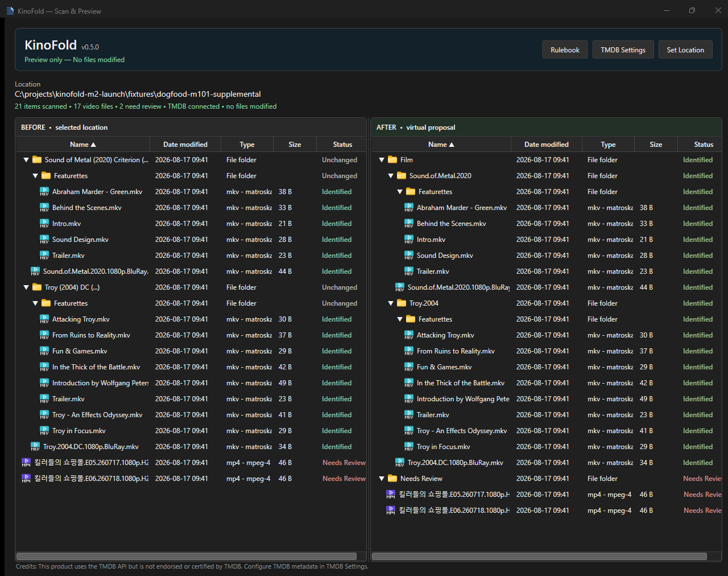
Task: Collapse the Sound.of.Metal.2020 folder in AFTER panel
Action: (x=391, y=176)
